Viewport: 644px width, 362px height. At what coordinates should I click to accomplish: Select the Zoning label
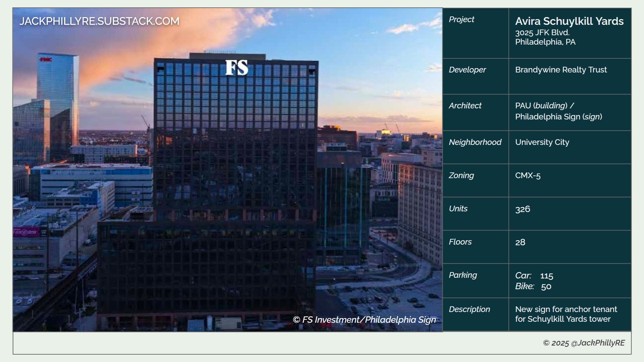[x=461, y=175]
